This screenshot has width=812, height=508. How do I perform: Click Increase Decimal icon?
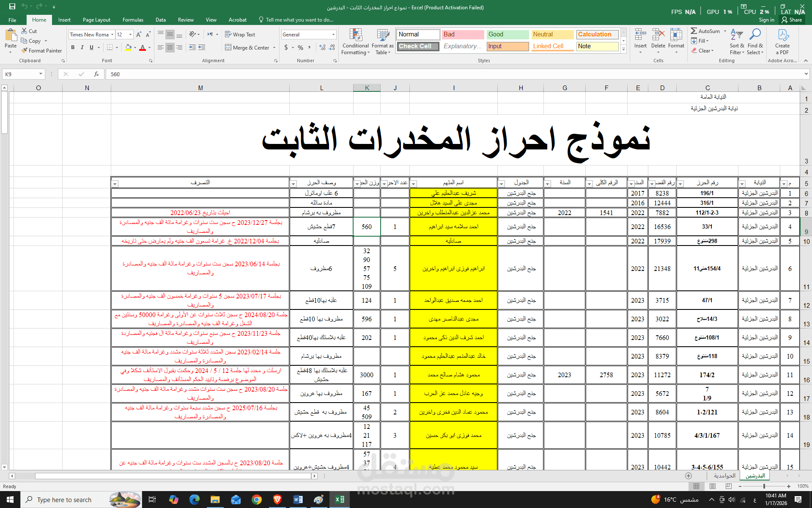coord(322,47)
